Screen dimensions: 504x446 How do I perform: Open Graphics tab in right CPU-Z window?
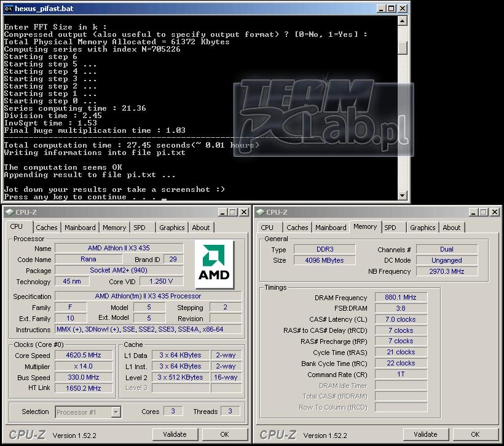coord(423,228)
